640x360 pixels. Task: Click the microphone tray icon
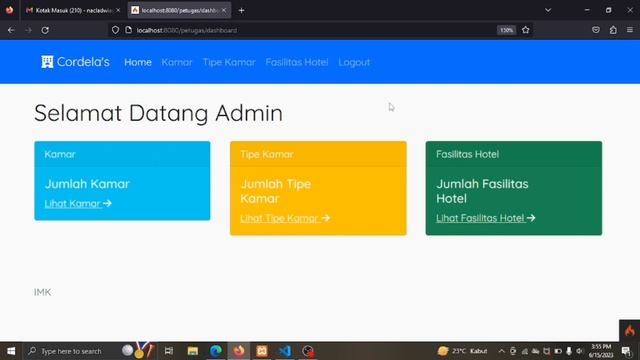(x=569, y=351)
